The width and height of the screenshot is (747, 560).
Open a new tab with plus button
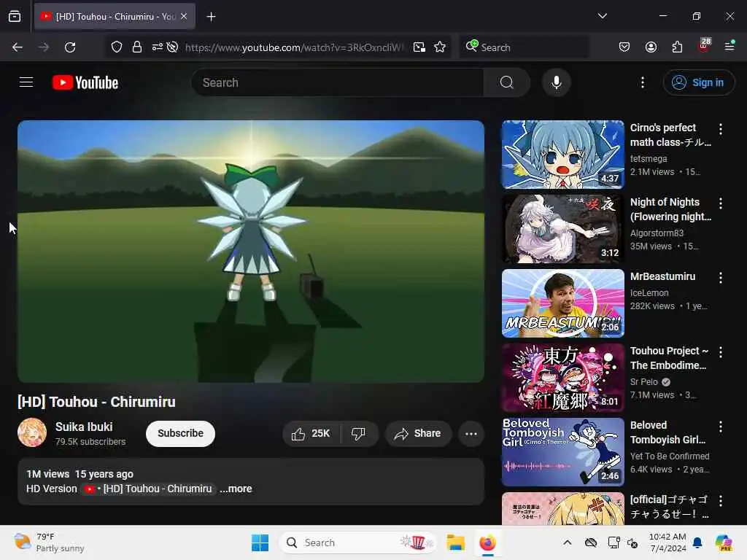[x=211, y=17]
